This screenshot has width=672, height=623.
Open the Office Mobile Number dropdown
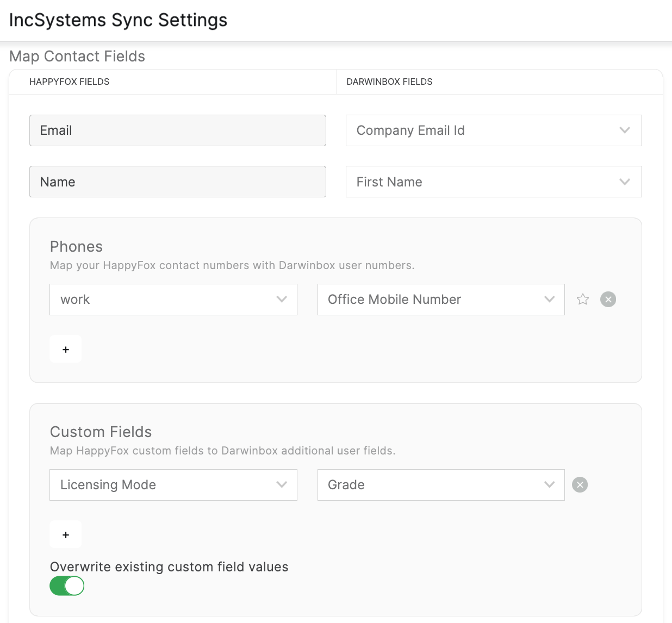pyautogui.click(x=441, y=300)
